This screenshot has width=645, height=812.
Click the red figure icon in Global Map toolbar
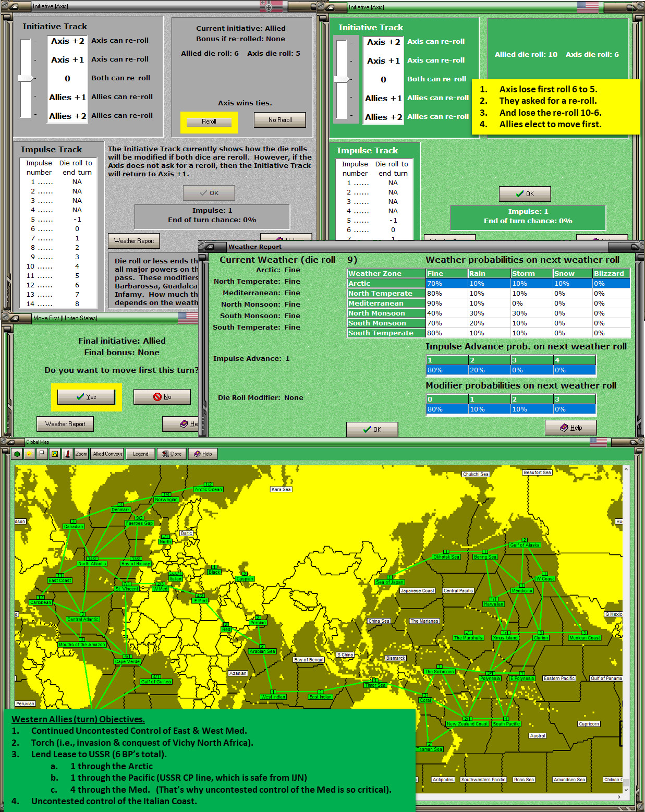coord(67,454)
